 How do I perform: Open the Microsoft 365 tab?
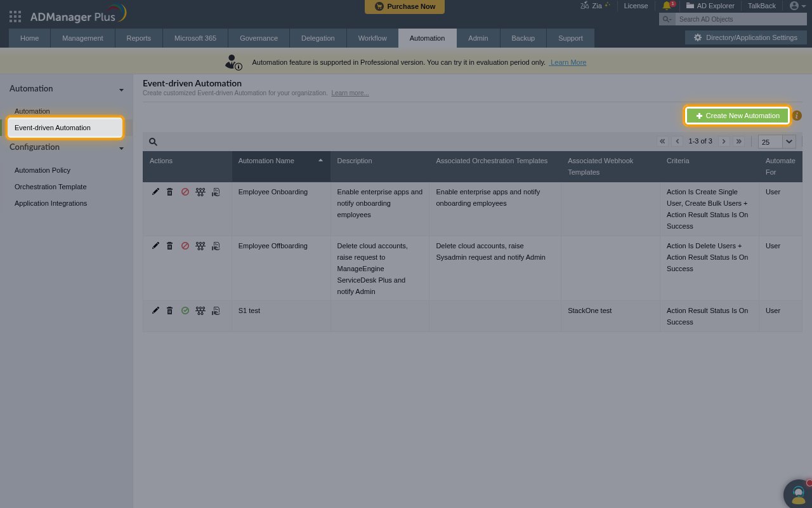(195, 38)
